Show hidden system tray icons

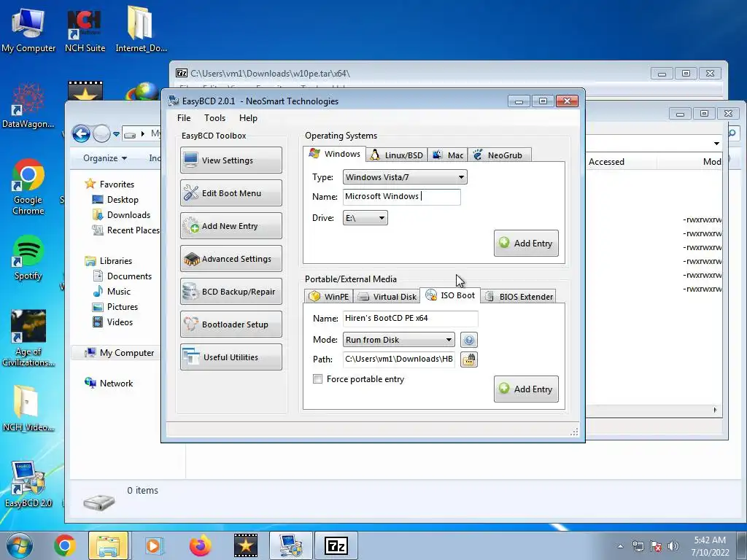click(x=620, y=546)
